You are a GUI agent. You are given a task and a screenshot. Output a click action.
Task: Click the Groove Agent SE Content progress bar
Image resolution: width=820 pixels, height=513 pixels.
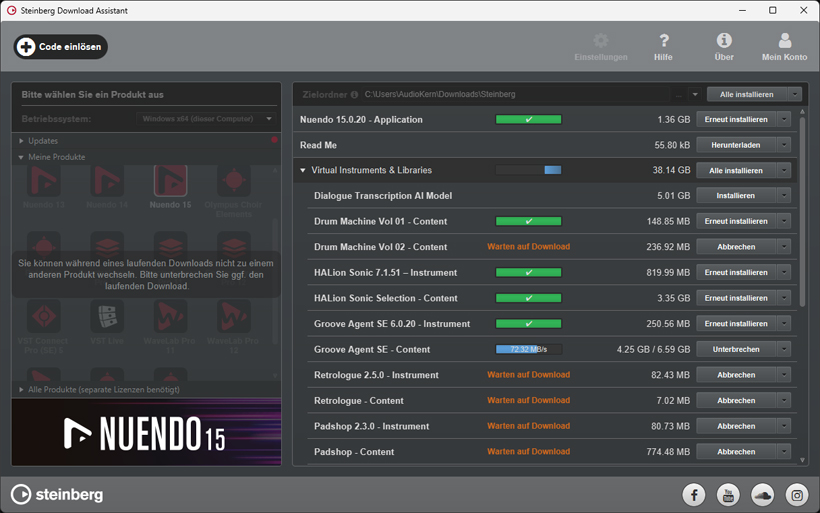tap(529, 349)
